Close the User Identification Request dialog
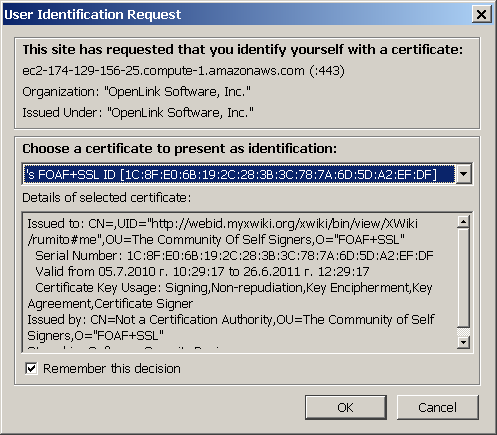Screen dimensions: 497x435 (481, 14)
